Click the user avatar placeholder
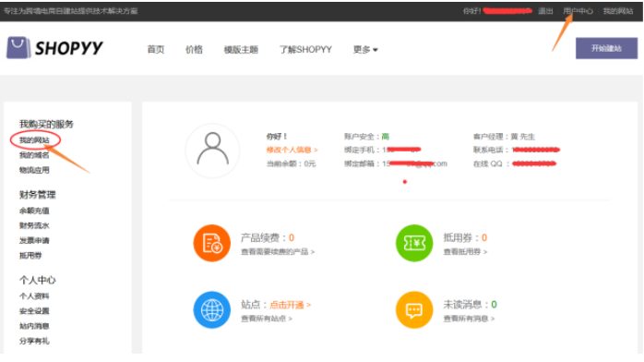644x362 pixels. coord(212,151)
